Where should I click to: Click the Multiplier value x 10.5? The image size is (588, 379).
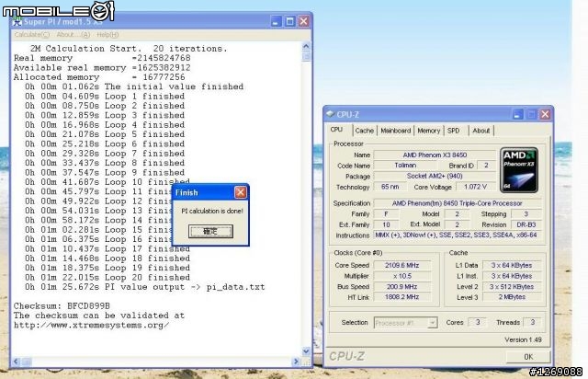pos(402,276)
